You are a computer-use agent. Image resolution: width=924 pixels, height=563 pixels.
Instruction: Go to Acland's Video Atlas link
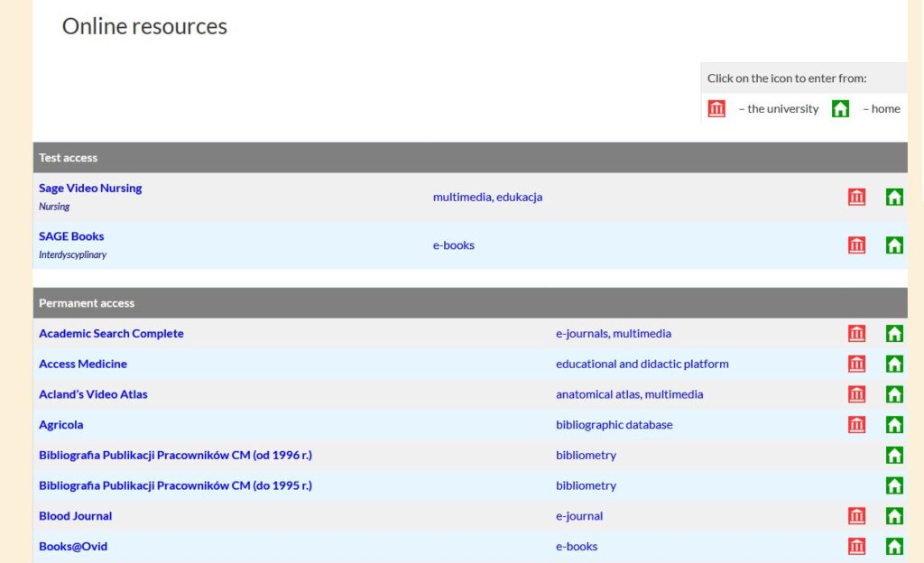pos(93,394)
